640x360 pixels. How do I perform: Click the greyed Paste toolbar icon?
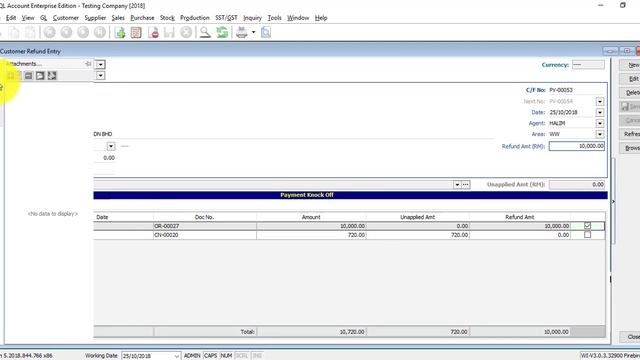point(30,32)
